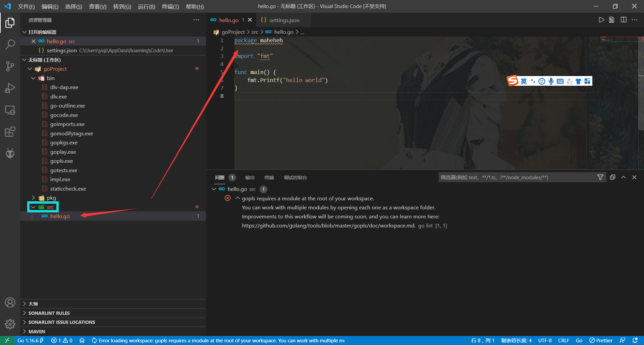The image size is (644, 345).
Task: Open the Source Control view
Action: tap(10, 66)
